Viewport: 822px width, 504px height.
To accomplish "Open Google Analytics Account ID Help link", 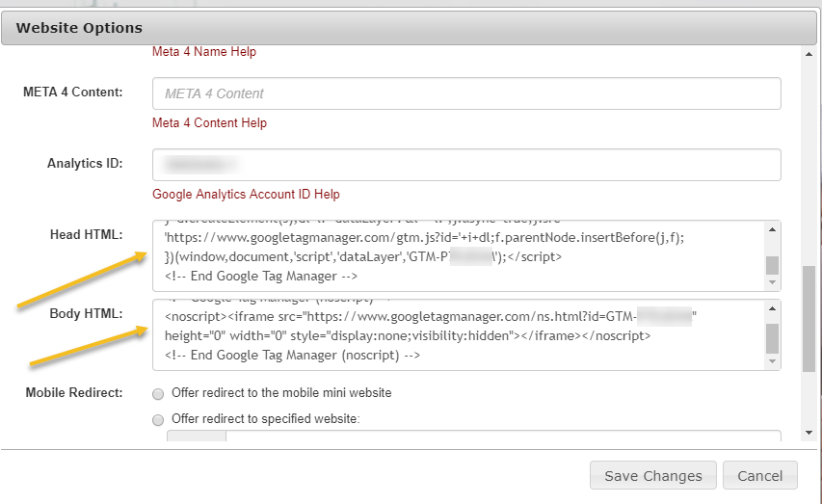I will [x=246, y=194].
